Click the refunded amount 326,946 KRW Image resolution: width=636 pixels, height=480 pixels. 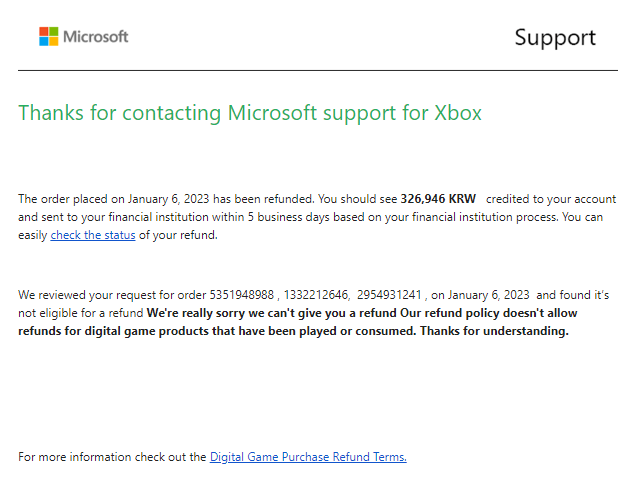click(x=438, y=199)
